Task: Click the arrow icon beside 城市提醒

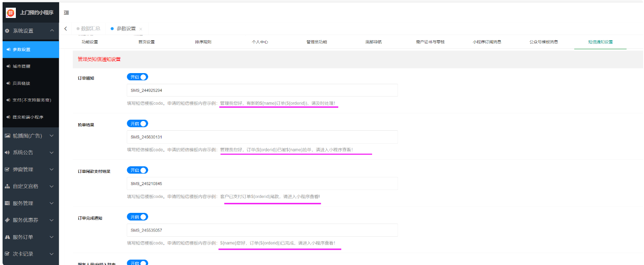Action: coord(9,66)
